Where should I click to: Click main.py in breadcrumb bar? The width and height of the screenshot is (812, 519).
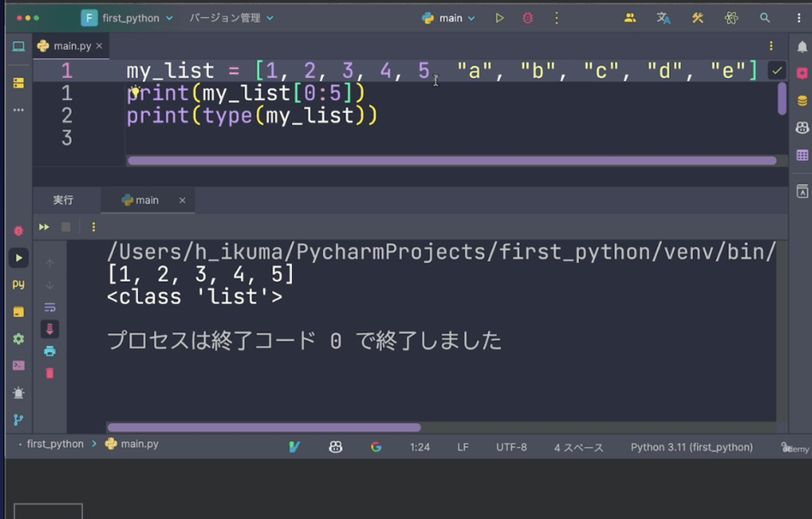(x=132, y=444)
